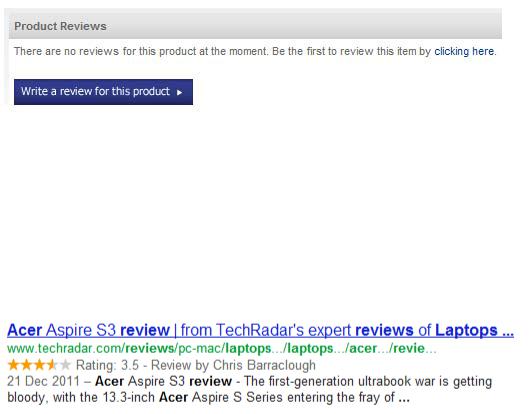
Task: Follow the 'clicking here' review link
Action: pyautogui.click(x=464, y=51)
